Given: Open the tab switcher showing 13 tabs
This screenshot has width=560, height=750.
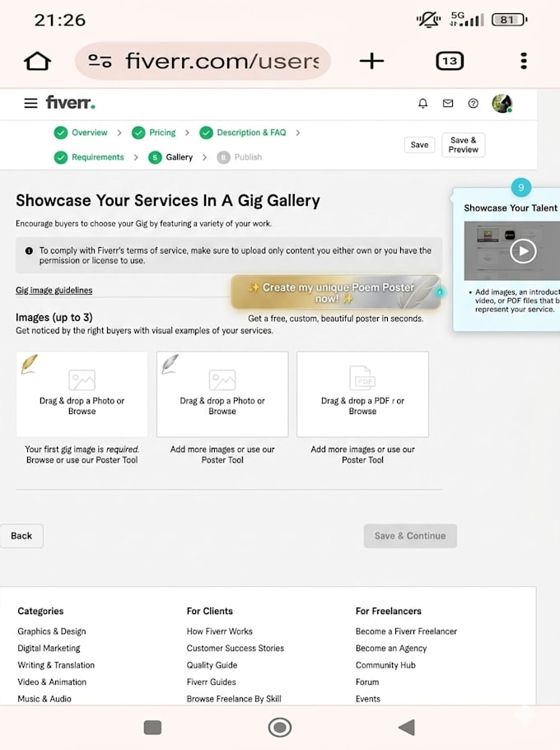Looking at the screenshot, I should [x=450, y=61].
